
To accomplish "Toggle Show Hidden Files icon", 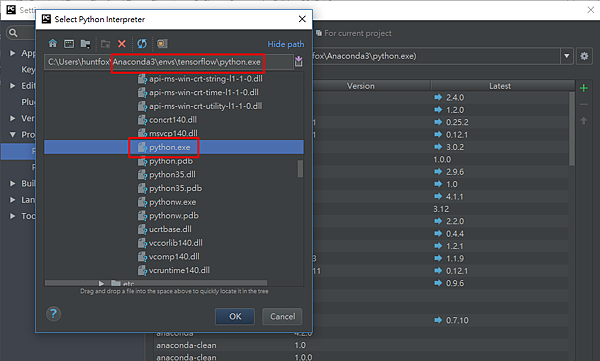I will pos(162,44).
